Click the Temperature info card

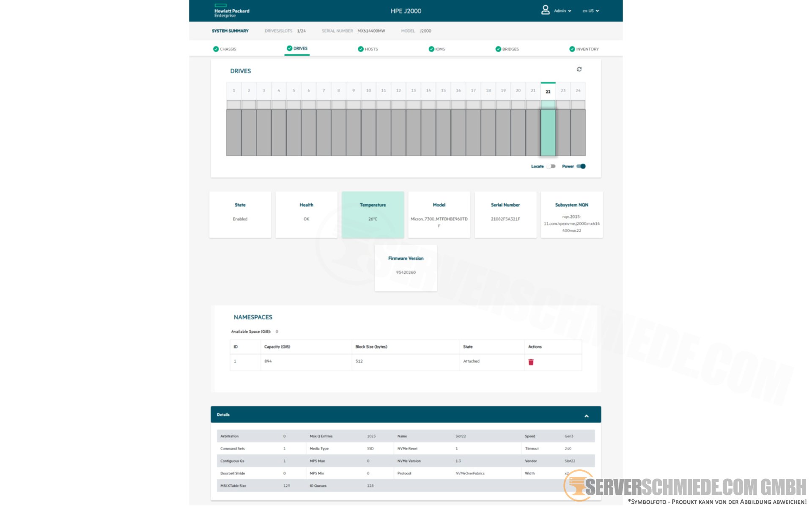(x=373, y=214)
